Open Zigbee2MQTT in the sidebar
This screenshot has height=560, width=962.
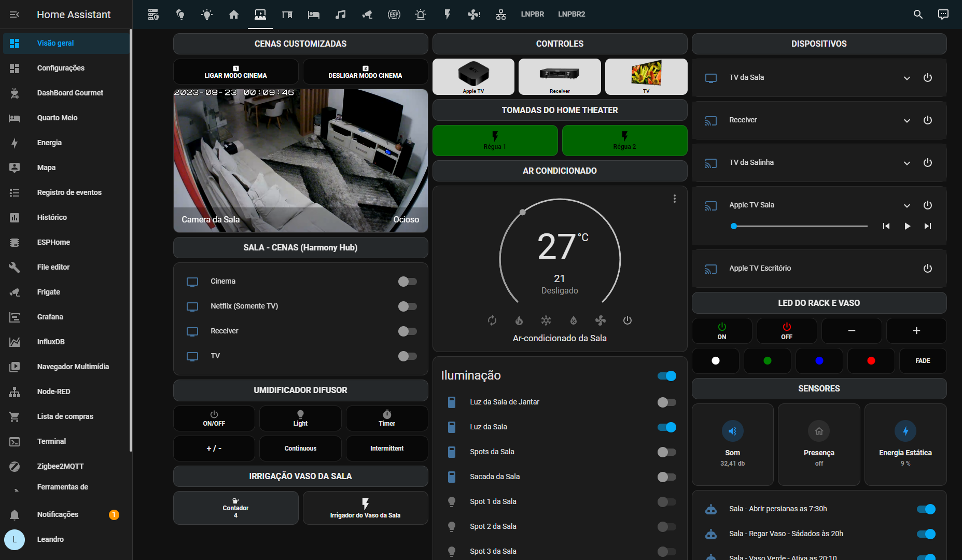point(60,466)
